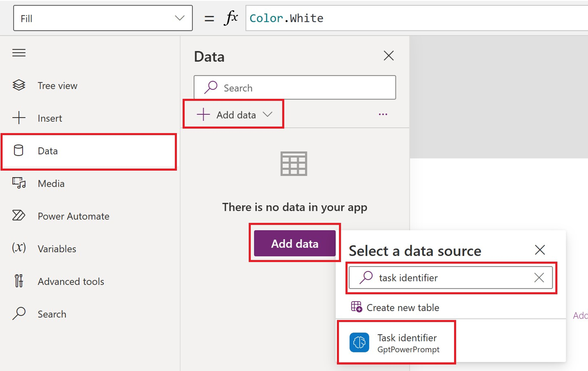
Task: Expand the Add data dropdown chevron
Action: tap(268, 114)
